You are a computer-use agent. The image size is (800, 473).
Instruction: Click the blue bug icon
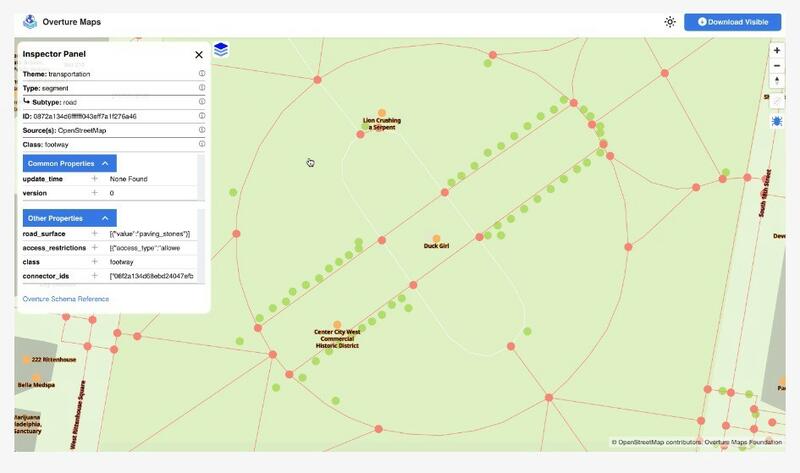point(777,120)
